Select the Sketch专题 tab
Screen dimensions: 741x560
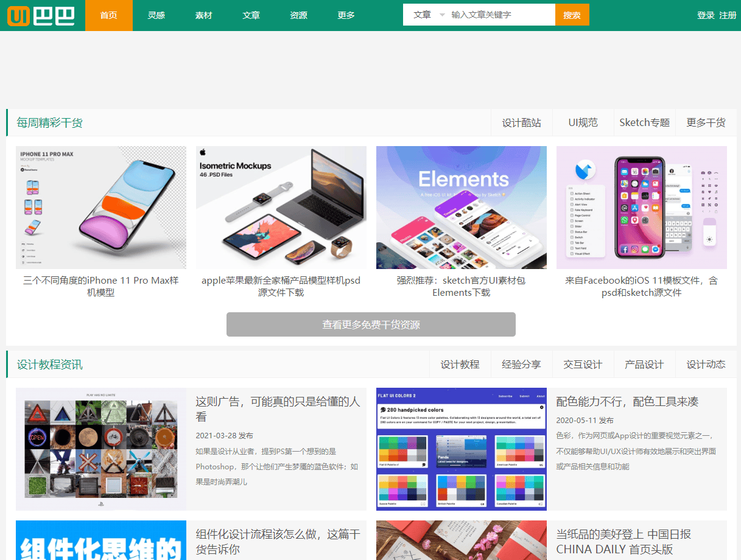pos(644,123)
